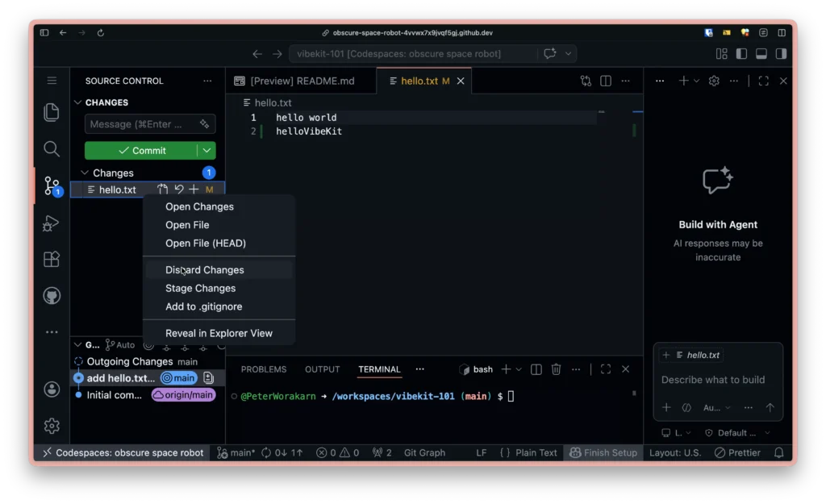Screen dimensions: 826x504
Task: Kill the terminal with the trash icon
Action: (556, 369)
